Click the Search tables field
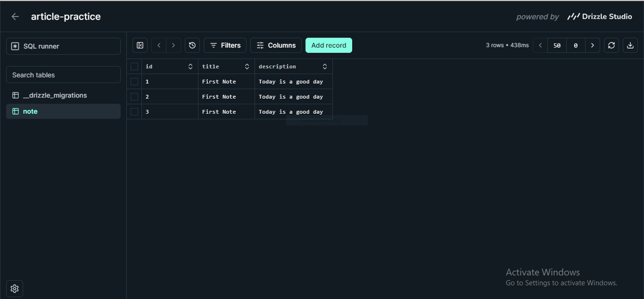The image size is (644, 299). (63, 75)
